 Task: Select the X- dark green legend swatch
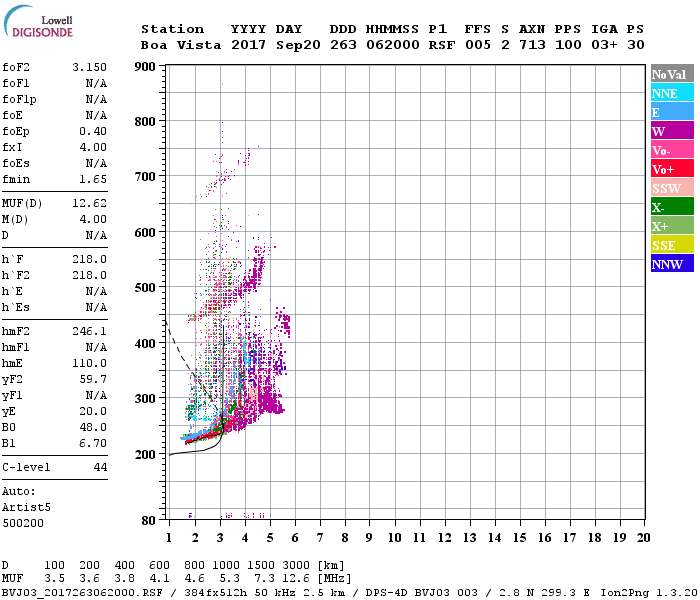coord(672,207)
